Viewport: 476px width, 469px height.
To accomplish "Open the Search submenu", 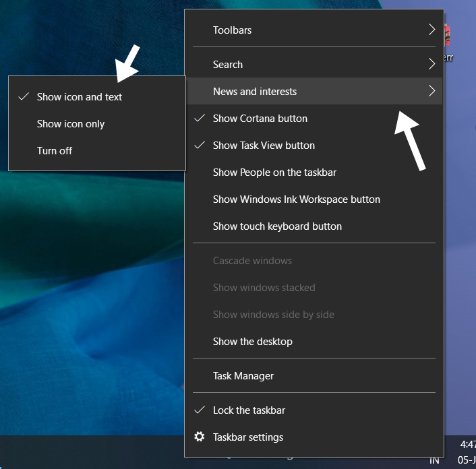I will [314, 64].
